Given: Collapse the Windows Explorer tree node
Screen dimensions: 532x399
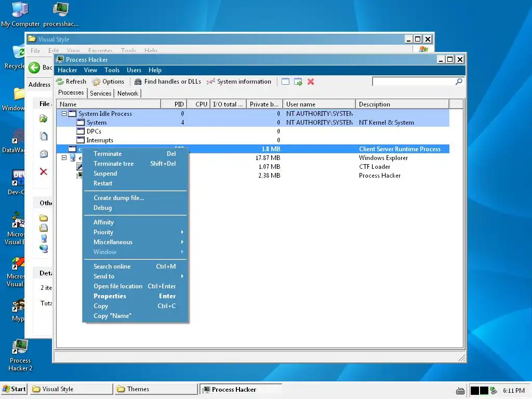Looking at the screenshot, I should pyautogui.click(x=64, y=158).
